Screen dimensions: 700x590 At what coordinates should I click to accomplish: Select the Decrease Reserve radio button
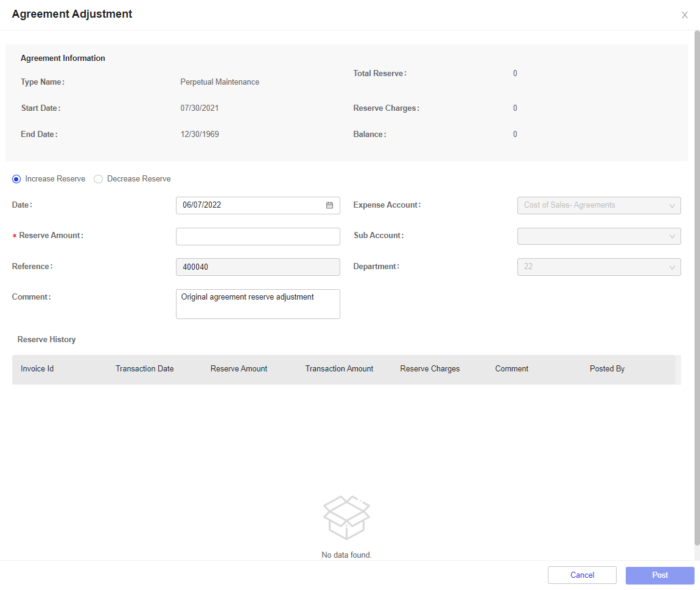click(98, 178)
